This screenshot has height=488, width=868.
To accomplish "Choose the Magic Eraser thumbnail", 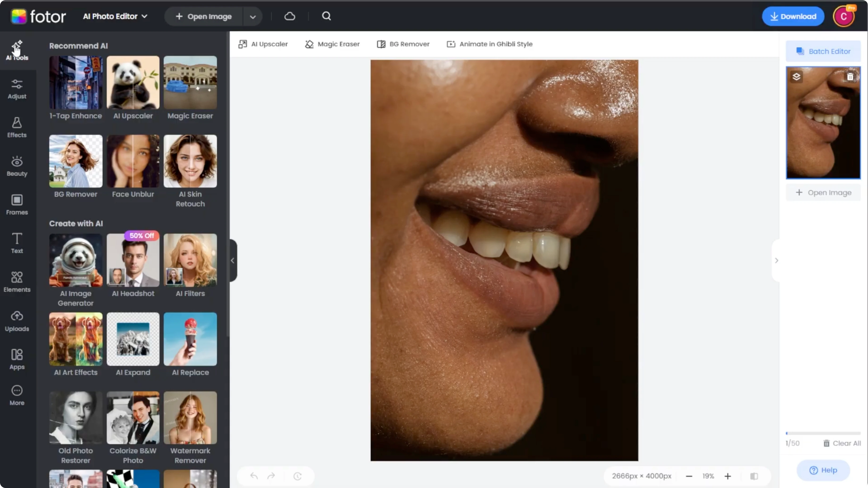I will pyautogui.click(x=190, y=82).
